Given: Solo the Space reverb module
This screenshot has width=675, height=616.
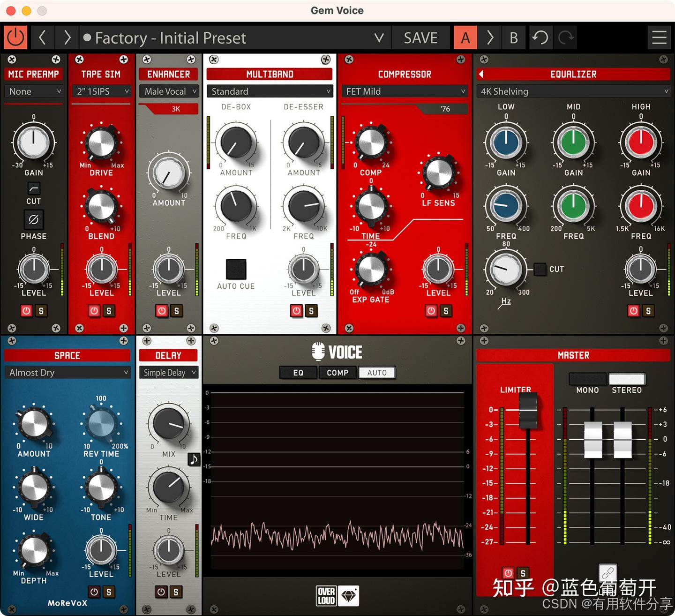Looking at the screenshot, I should point(109,592).
